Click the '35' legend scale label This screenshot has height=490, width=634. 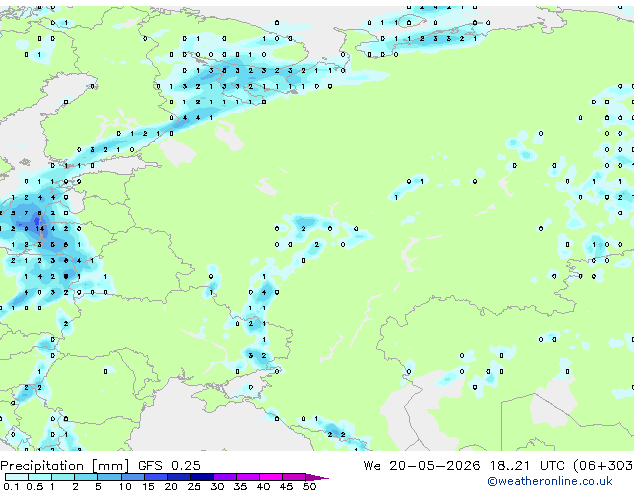[x=240, y=486]
